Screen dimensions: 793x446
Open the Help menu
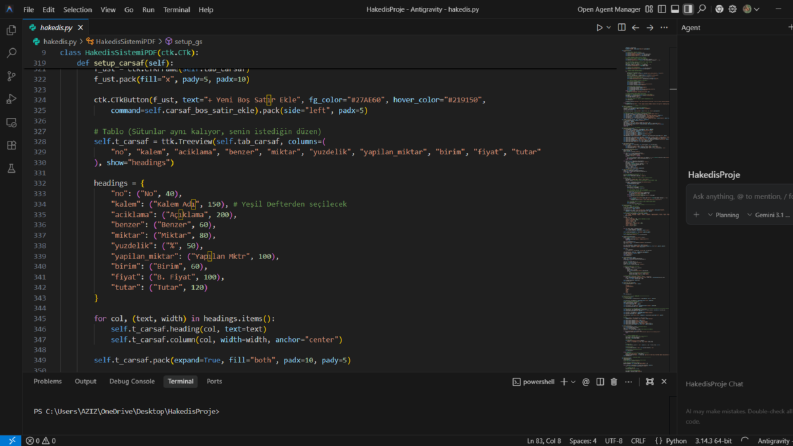click(206, 10)
